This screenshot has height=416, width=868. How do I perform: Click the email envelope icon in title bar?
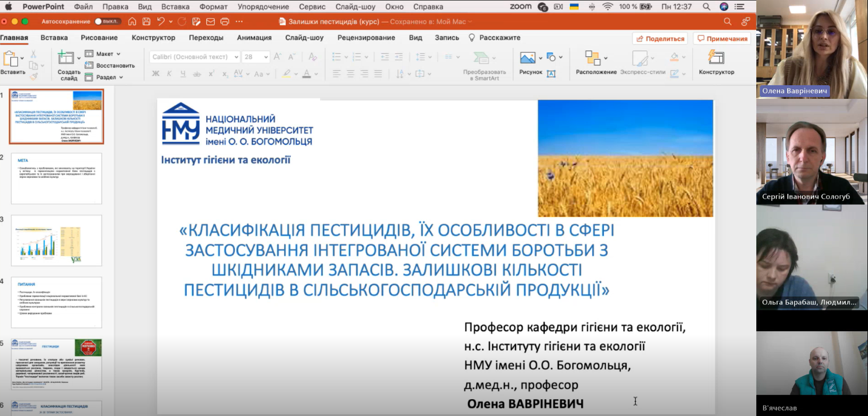tap(210, 22)
